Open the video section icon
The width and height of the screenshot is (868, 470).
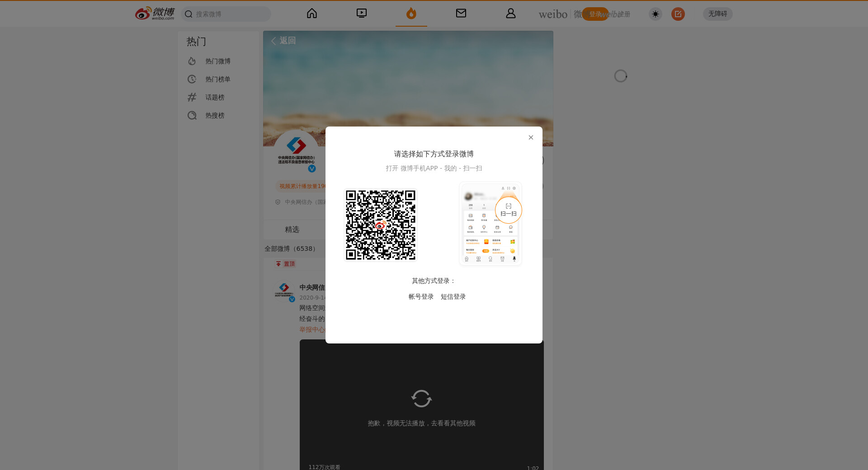coord(362,14)
